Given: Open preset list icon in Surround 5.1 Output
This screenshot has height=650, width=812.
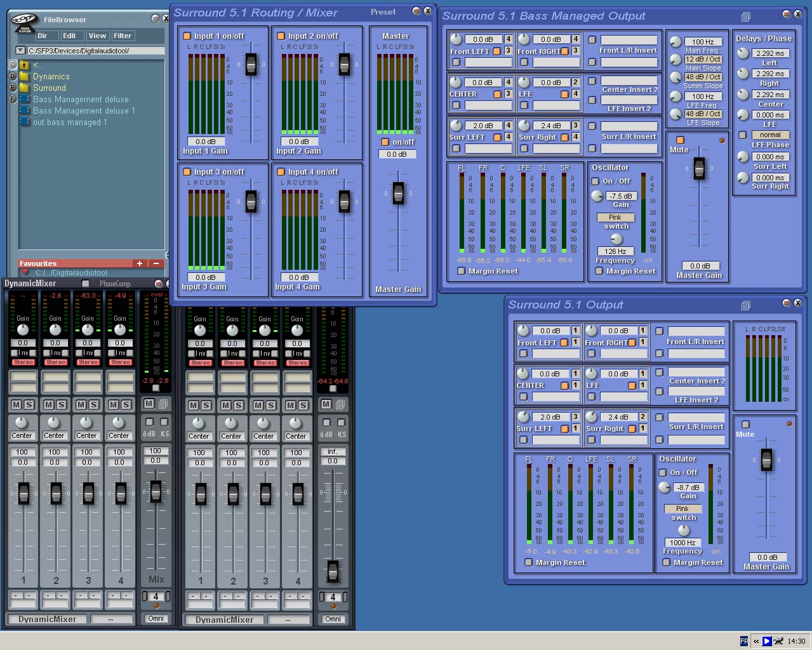Looking at the screenshot, I should pyautogui.click(x=746, y=306).
